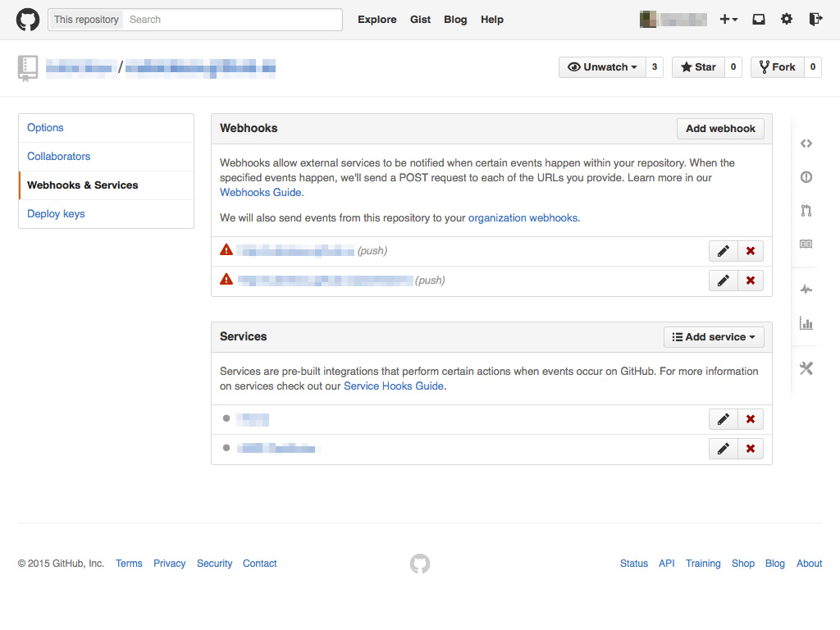Open the Unwatch dropdown
Image resolution: width=840 pixels, height=630 pixels.
point(600,67)
